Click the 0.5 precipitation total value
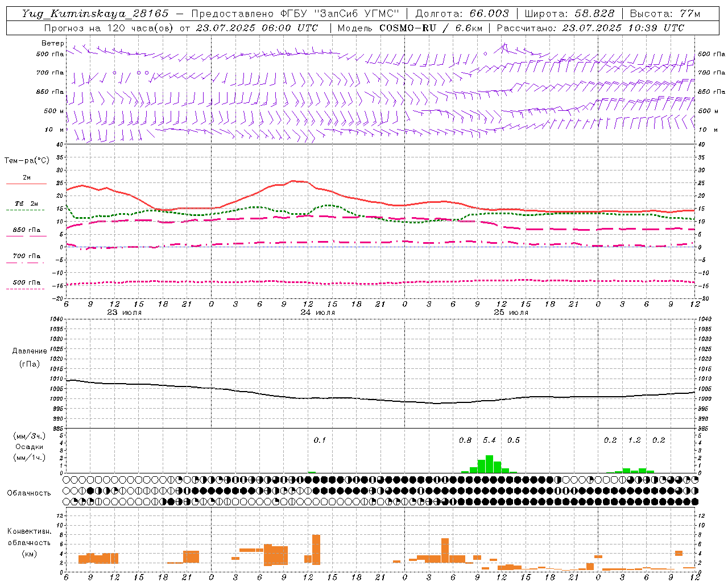 [514, 440]
